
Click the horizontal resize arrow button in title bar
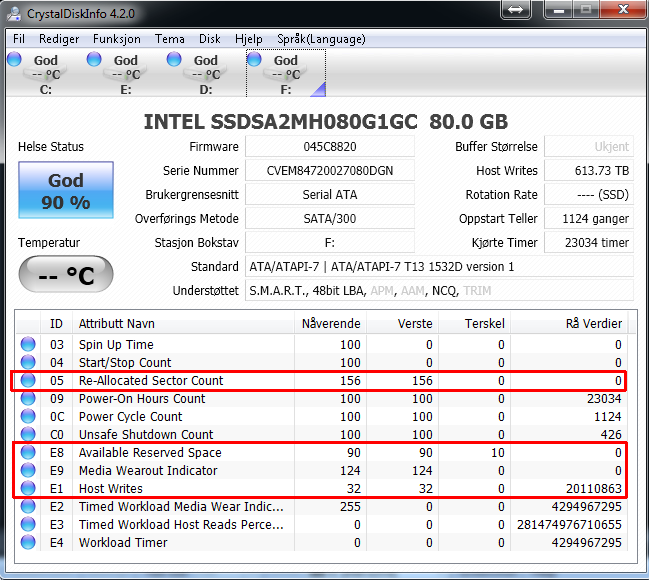tap(516, 9)
